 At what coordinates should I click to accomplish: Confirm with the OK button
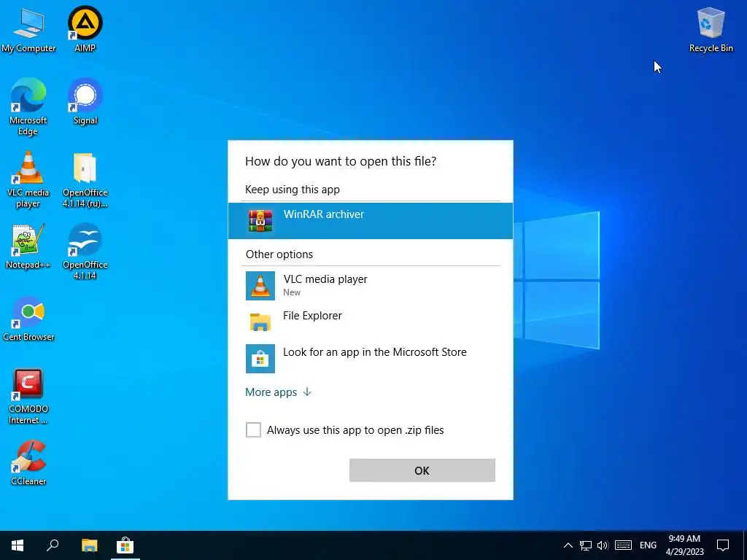422,470
